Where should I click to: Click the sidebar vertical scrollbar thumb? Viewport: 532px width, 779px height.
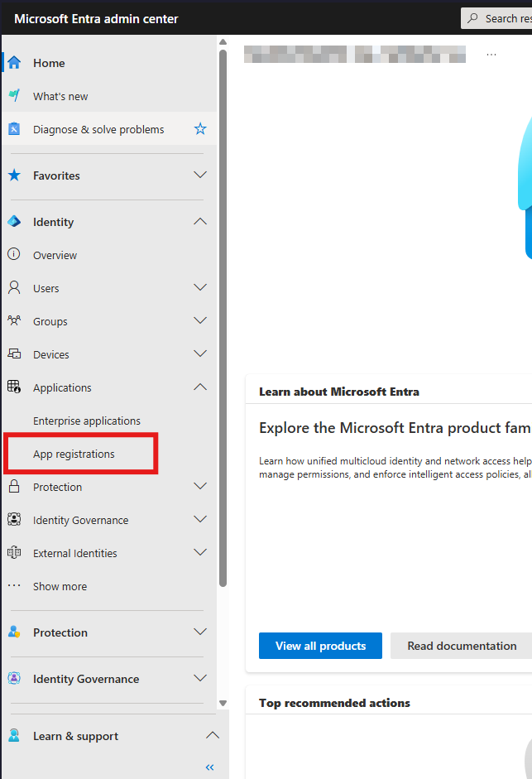pyautogui.click(x=223, y=318)
